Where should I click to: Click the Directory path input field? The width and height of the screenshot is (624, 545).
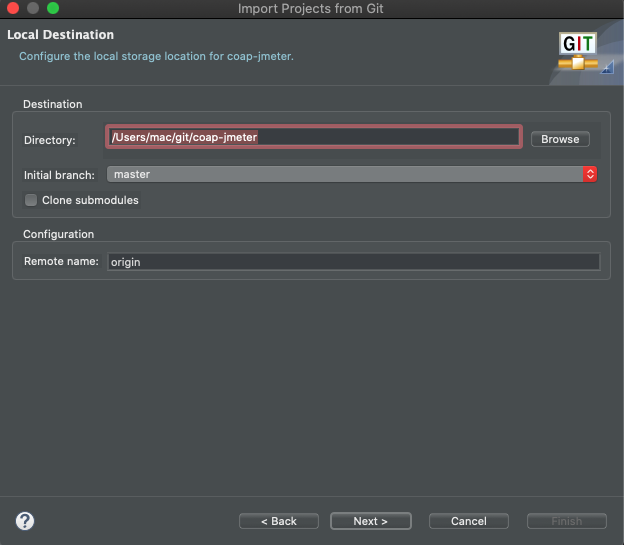pyautogui.click(x=314, y=137)
